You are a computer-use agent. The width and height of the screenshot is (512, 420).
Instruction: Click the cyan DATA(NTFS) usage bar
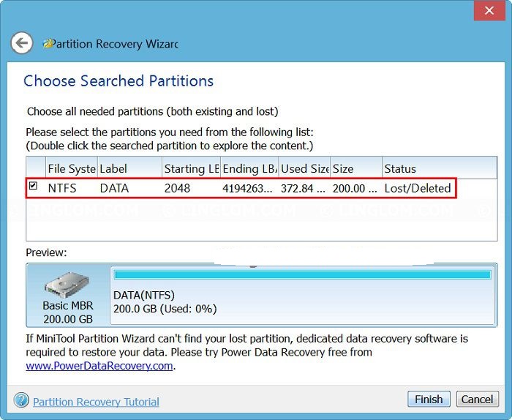click(x=302, y=275)
